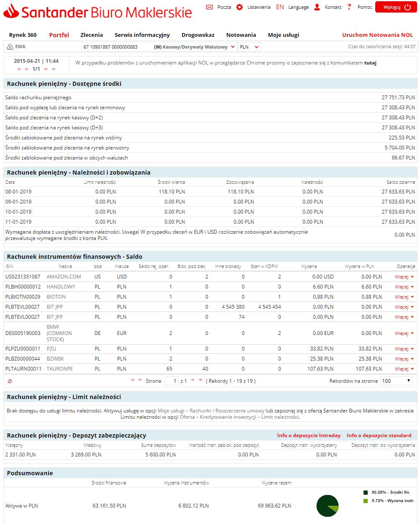Expand Więcej for BMW (COMMON STOCK) row
The image size is (420, 523).
coord(404,333)
